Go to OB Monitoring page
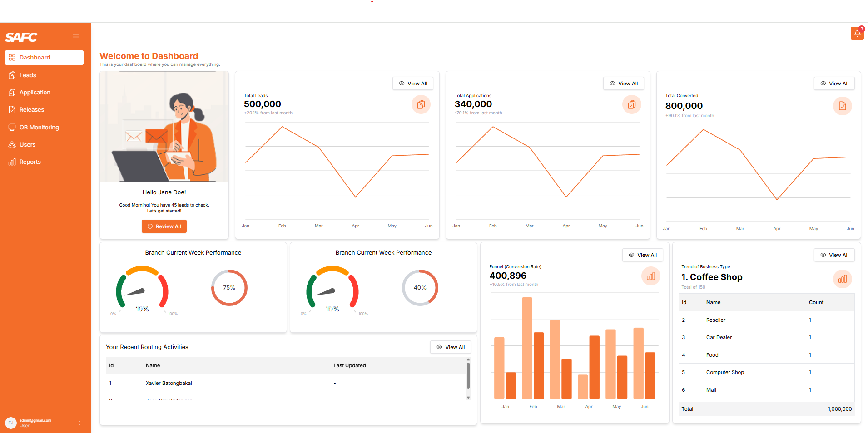This screenshot has width=868, height=433. point(39,128)
